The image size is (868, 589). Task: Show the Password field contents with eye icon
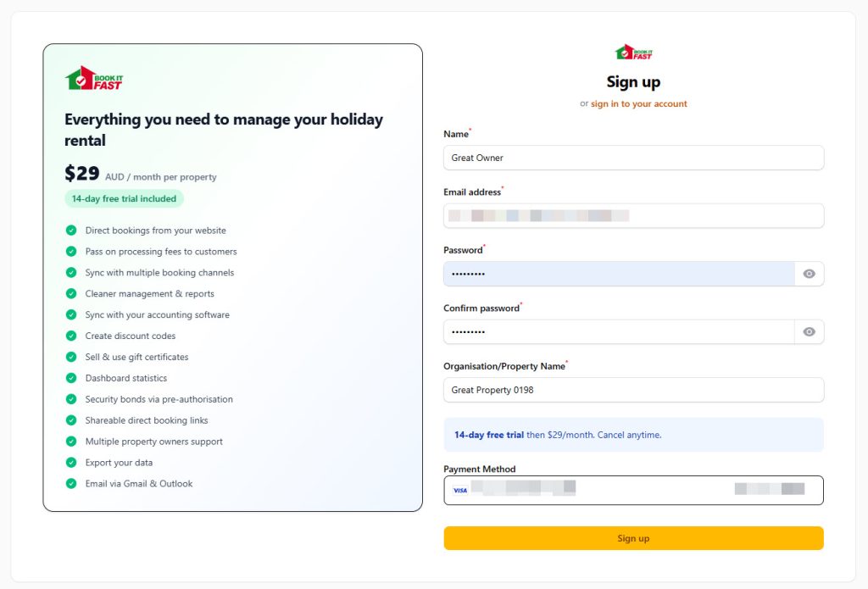click(x=809, y=274)
